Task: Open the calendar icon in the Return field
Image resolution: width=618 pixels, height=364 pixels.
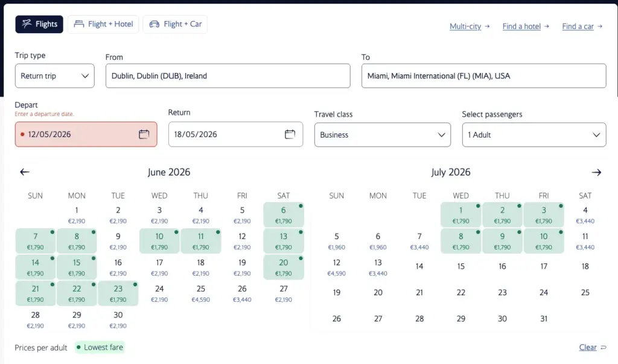Action: pyautogui.click(x=290, y=134)
